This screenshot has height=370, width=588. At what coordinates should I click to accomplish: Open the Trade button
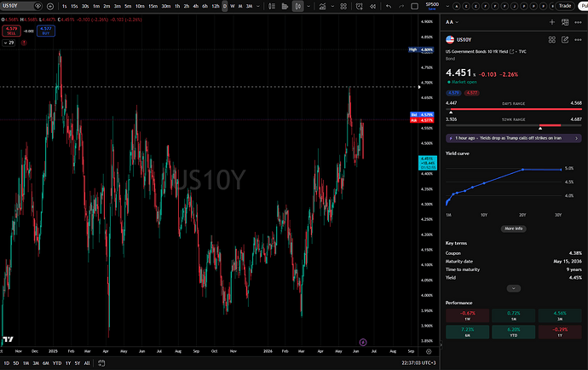565,6
